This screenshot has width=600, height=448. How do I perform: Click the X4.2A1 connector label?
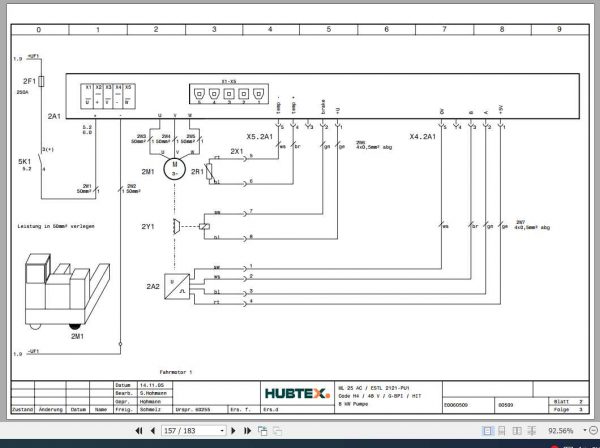coord(422,137)
